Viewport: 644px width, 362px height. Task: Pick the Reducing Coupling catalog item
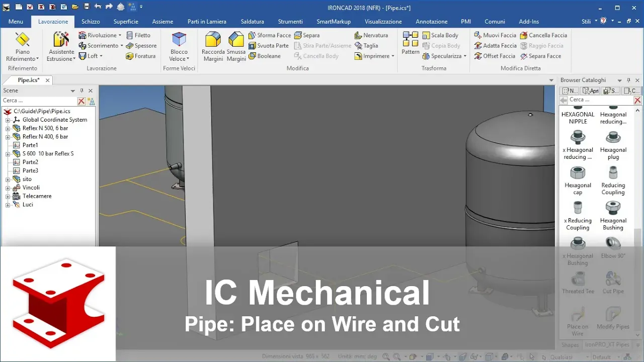tap(613, 181)
